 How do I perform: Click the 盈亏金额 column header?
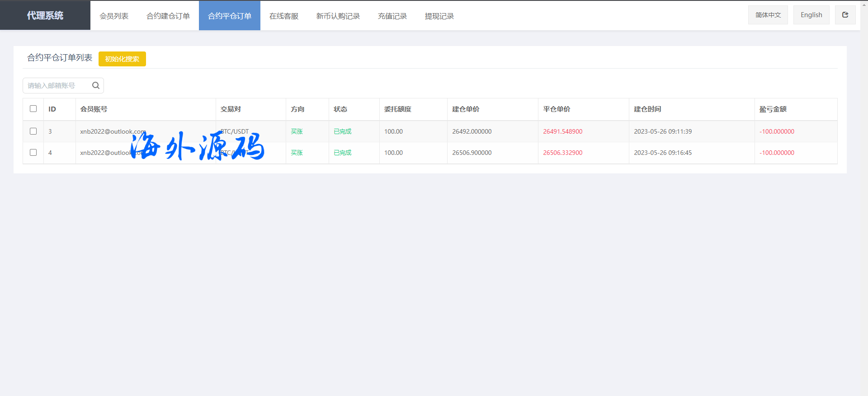point(773,109)
